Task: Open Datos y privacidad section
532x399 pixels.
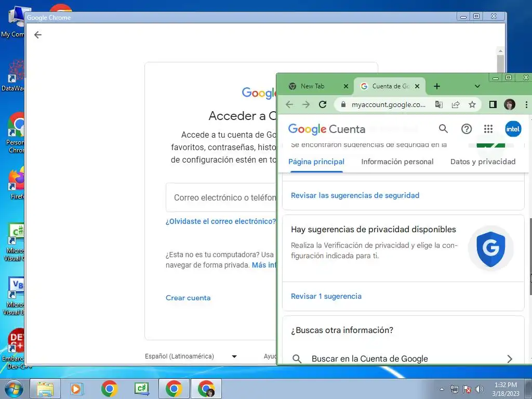Action: [x=483, y=162]
